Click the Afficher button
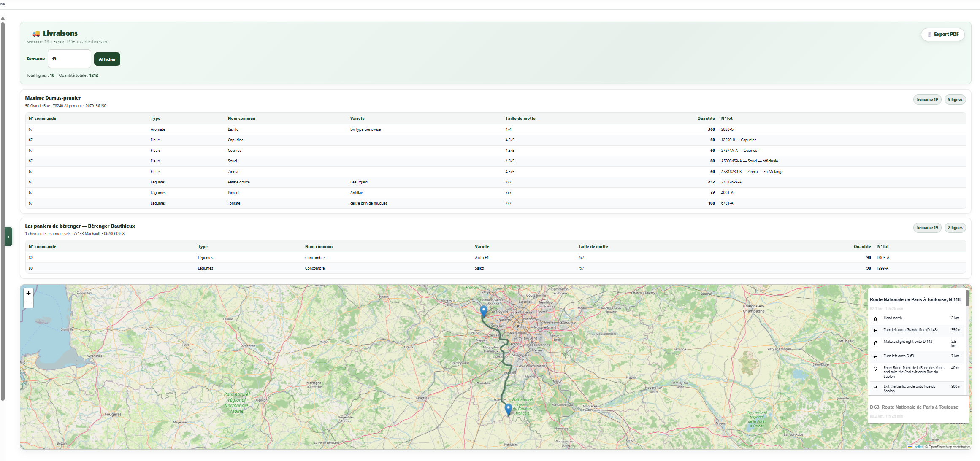The height and width of the screenshot is (461, 980). pos(107,59)
